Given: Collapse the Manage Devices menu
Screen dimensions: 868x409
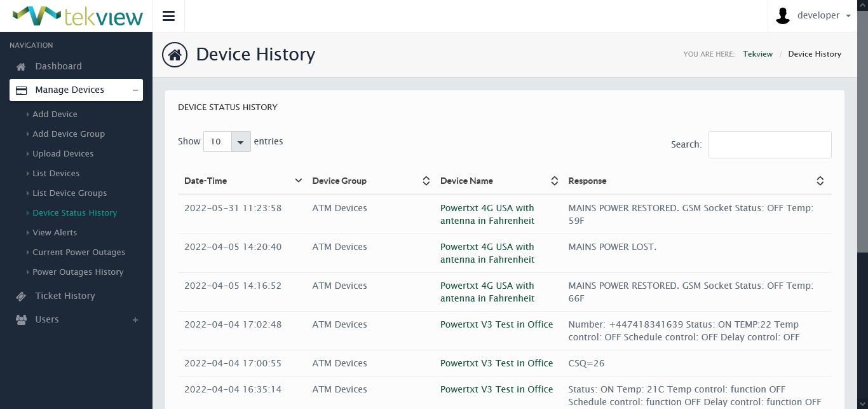Looking at the screenshot, I should click(135, 90).
